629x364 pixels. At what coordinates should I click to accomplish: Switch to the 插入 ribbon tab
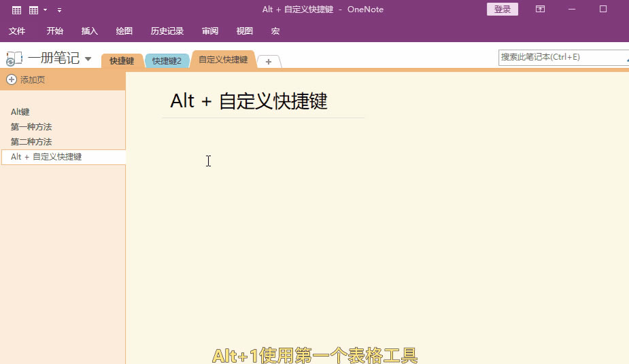point(90,31)
